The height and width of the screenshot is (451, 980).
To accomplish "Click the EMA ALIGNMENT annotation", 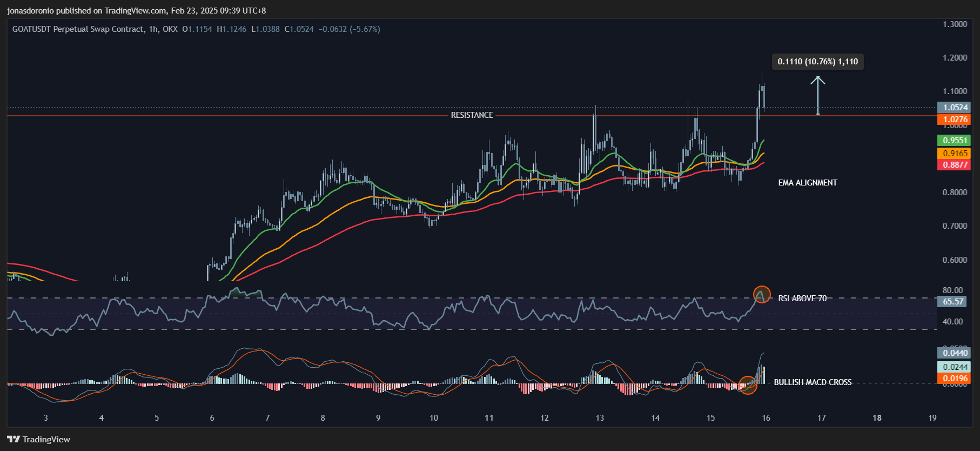I will pos(808,183).
